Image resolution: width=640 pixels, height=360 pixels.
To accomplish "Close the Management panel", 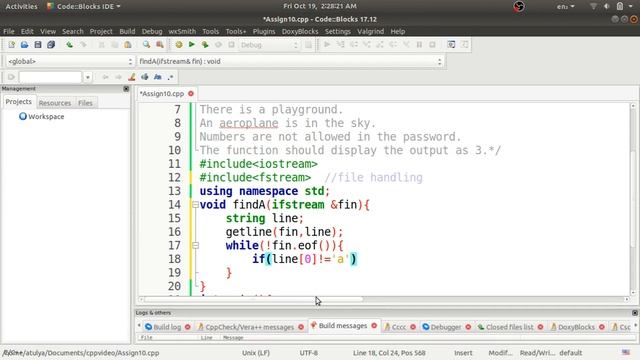I will click(126, 89).
